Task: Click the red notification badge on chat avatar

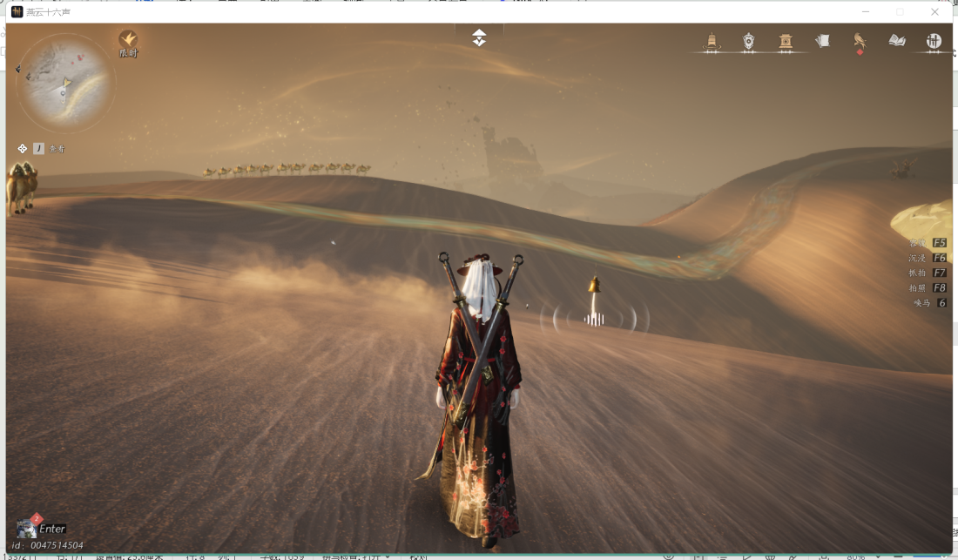Action: (37, 518)
